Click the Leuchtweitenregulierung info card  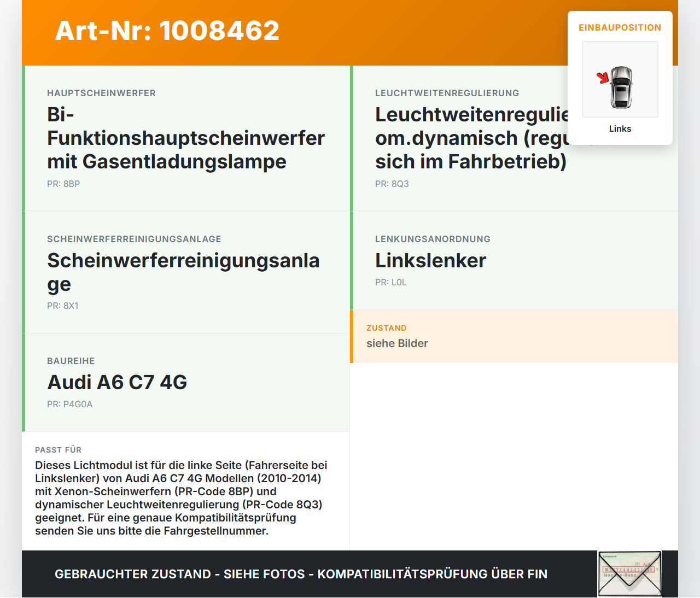(514, 138)
